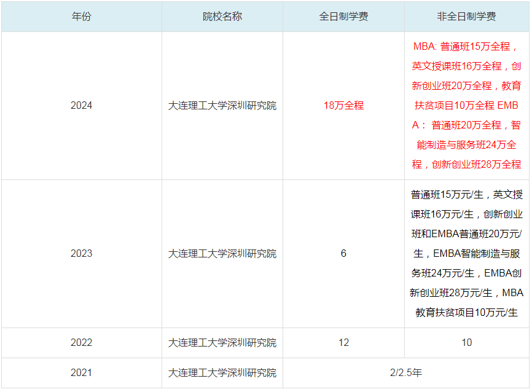Click the red 18万全程 tuition cell
The height and width of the screenshot is (392, 532).
point(346,106)
